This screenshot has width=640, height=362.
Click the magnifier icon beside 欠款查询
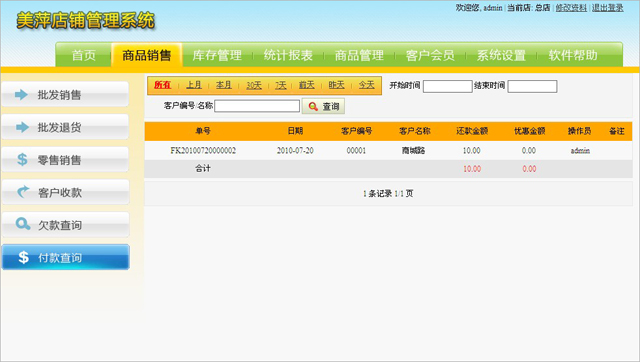click(23, 224)
